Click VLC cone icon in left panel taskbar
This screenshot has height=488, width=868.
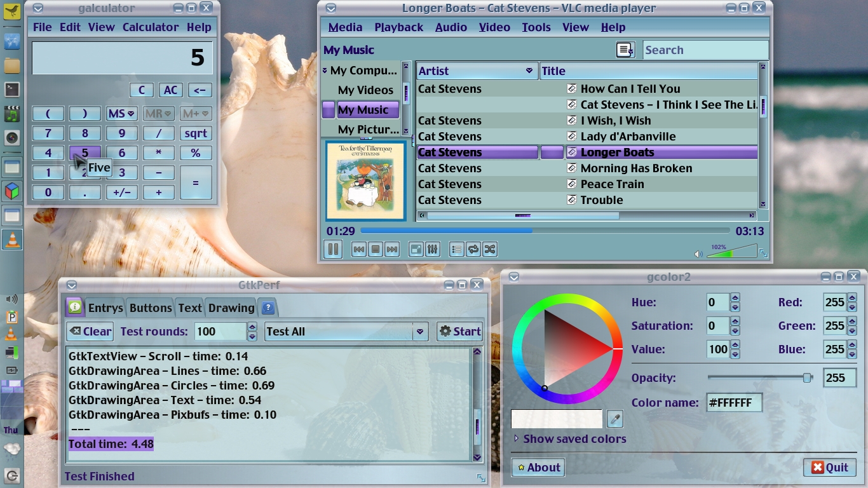pos(12,240)
